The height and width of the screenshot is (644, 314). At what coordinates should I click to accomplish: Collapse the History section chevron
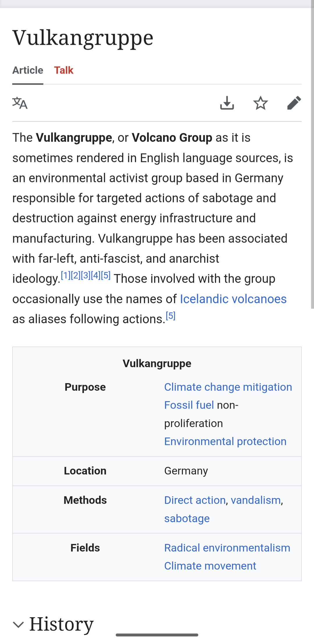point(18,624)
